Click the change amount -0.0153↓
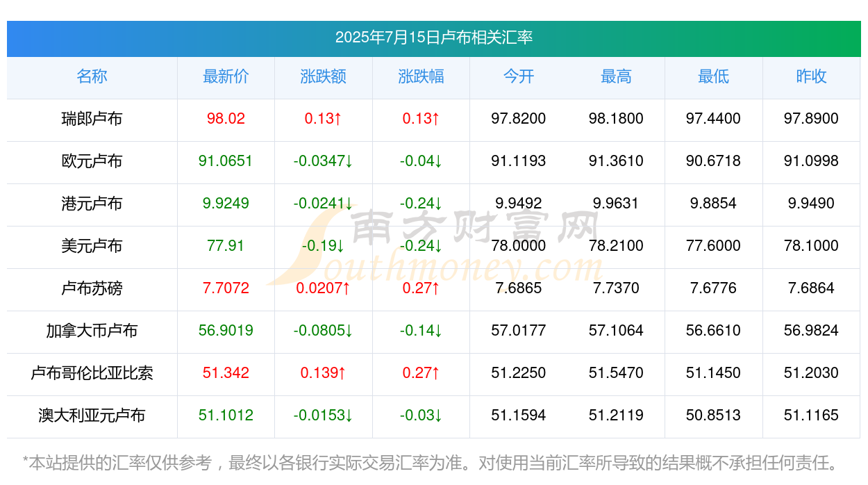 click(324, 416)
